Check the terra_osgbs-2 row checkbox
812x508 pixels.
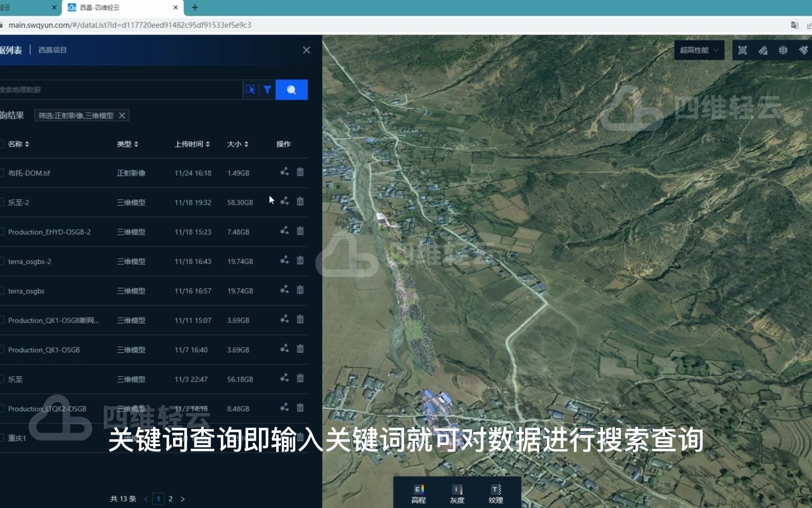pos(1,261)
